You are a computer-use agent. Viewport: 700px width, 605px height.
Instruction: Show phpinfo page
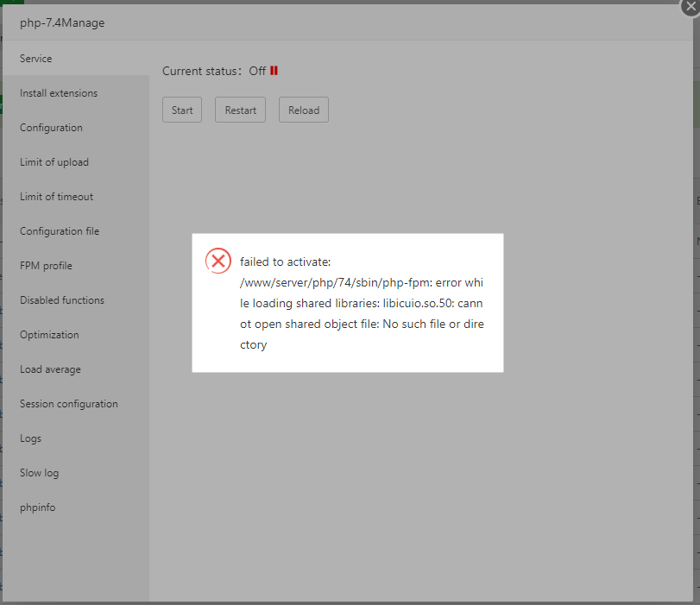point(38,507)
